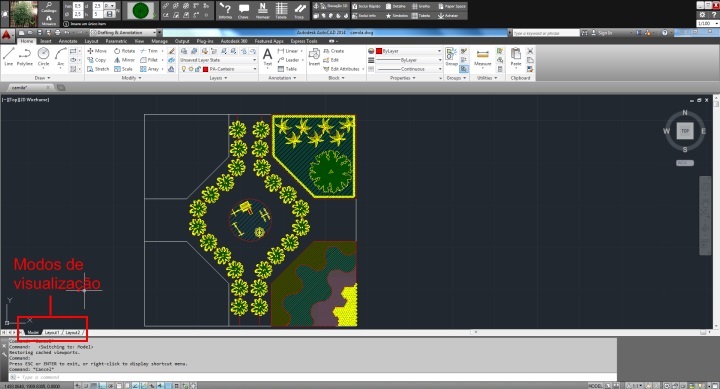Click the Mosaico button

tap(49, 20)
